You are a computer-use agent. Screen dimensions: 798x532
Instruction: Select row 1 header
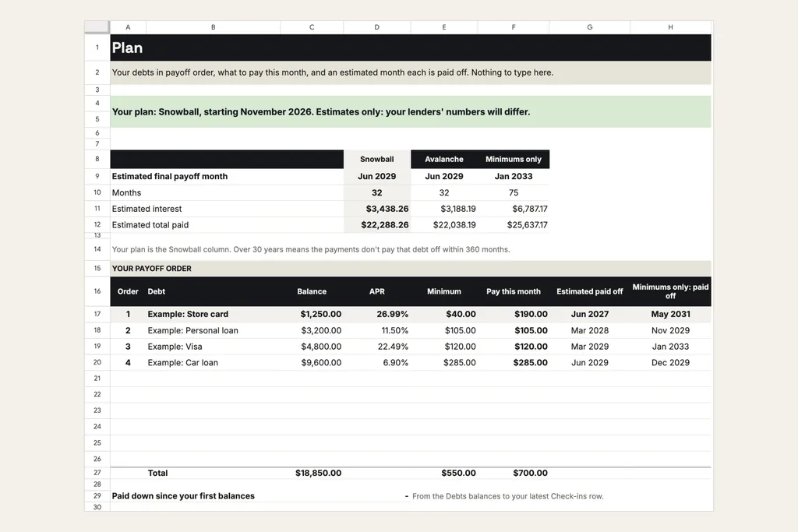(97, 48)
